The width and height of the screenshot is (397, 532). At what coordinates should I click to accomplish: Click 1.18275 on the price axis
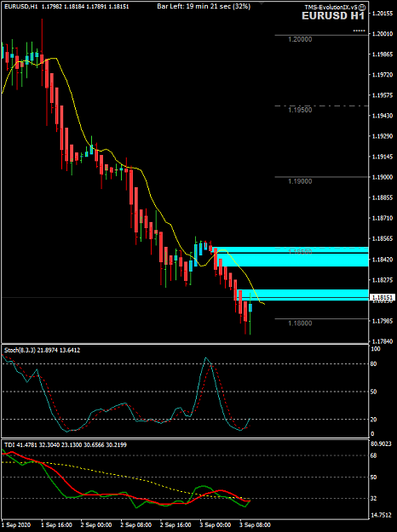[x=382, y=279]
